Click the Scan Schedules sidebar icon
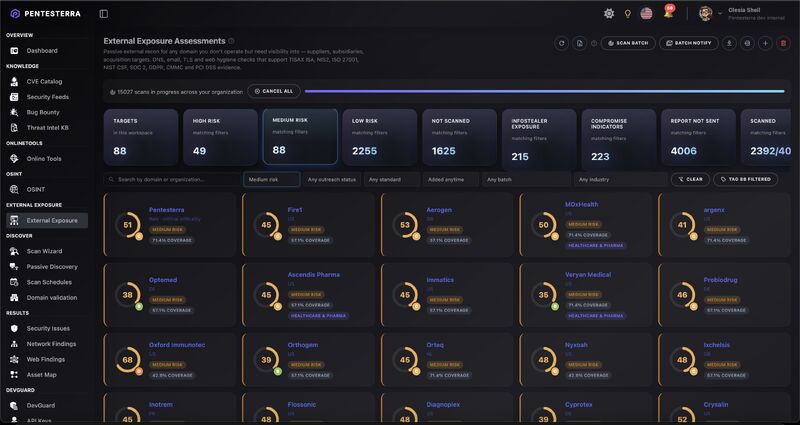 point(15,282)
